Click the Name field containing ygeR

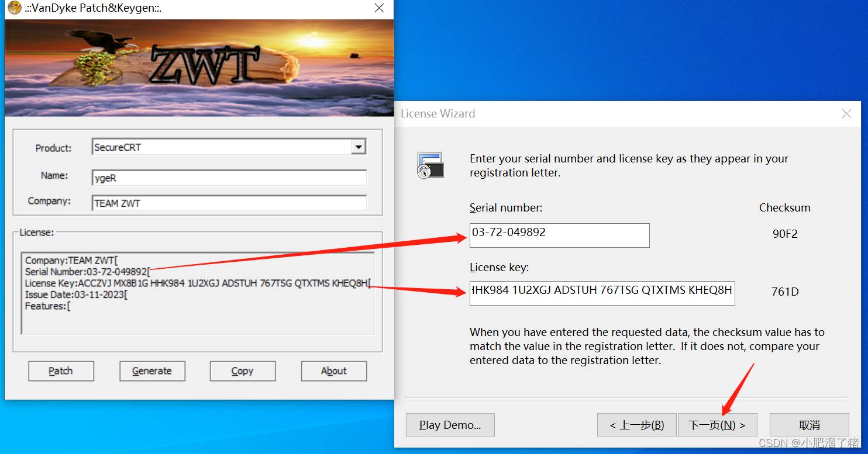click(229, 178)
